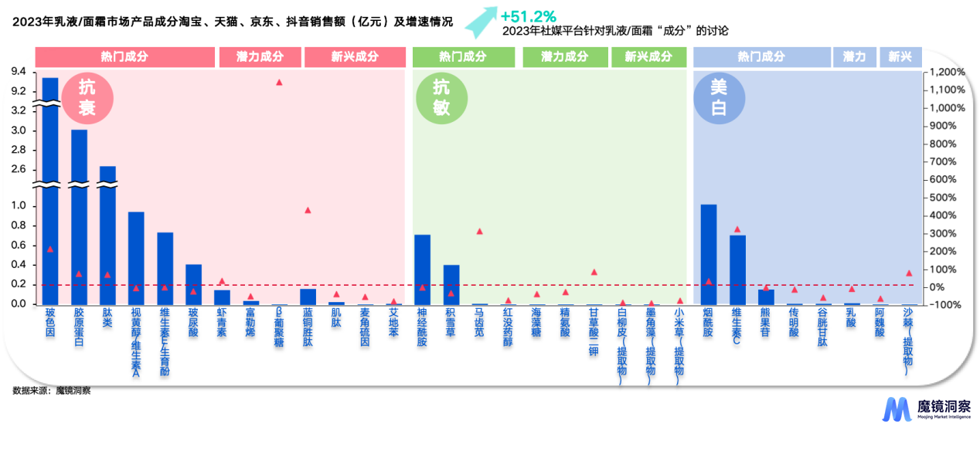Select the pink 热门成分 header in 抗衰 section
This screenshot has height=468, width=980.
[124, 57]
